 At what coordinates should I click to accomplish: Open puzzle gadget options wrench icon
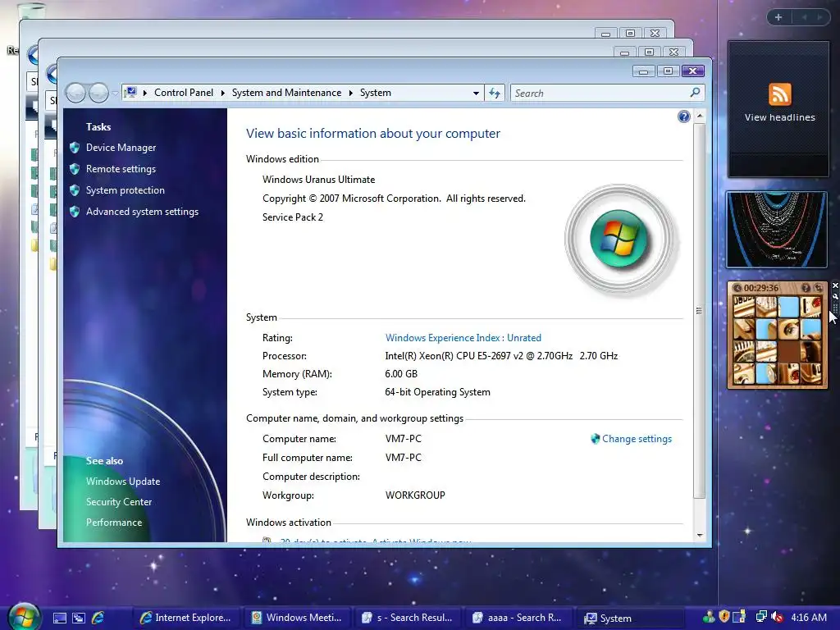click(834, 296)
